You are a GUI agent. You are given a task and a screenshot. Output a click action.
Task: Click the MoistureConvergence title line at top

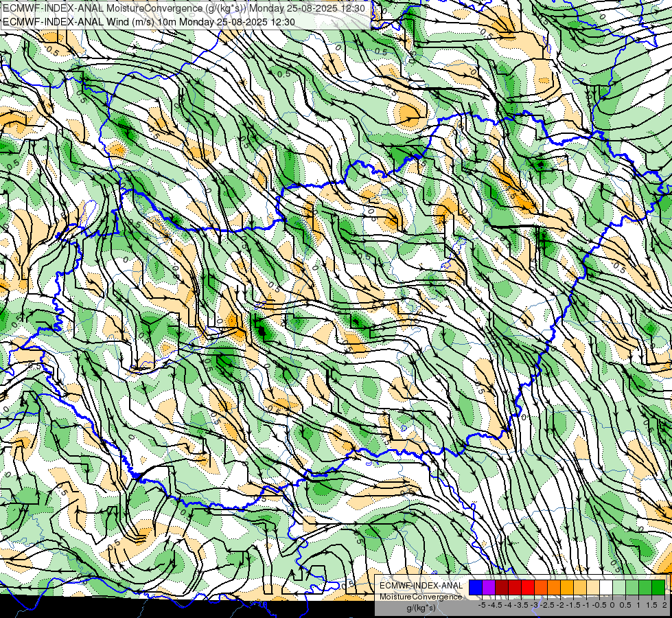click(184, 8)
